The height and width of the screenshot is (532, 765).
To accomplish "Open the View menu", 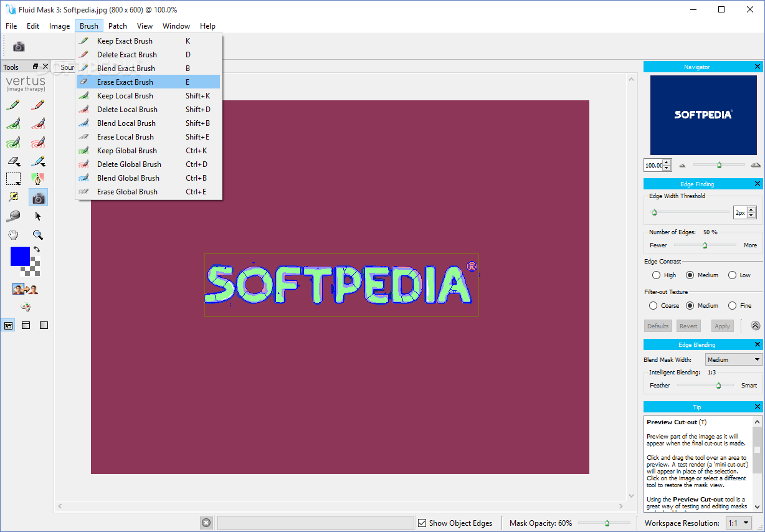I will coord(145,26).
